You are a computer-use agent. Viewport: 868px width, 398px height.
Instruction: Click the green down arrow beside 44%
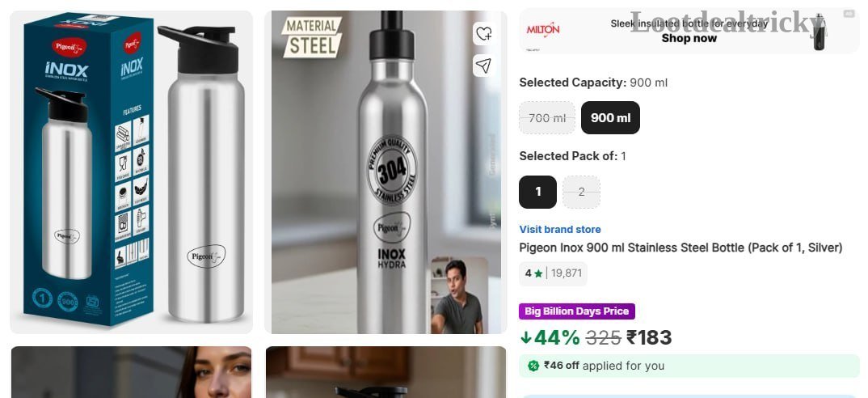tap(525, 337)
